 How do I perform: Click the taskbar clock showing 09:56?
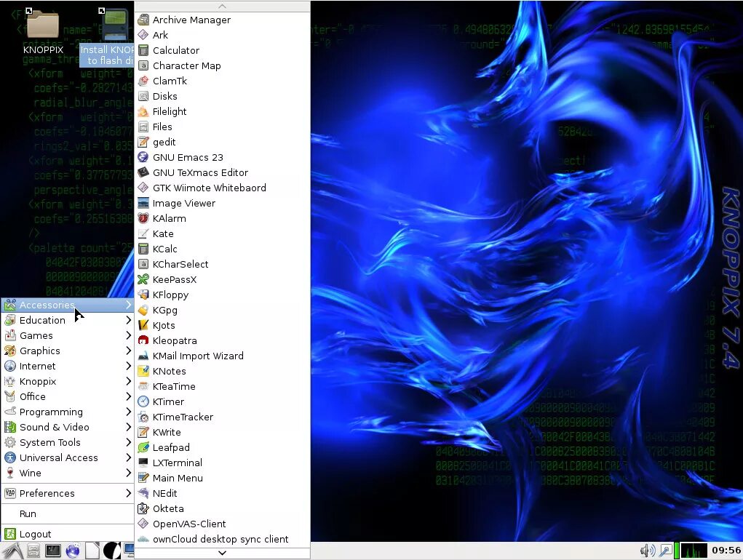click(x=726, y=550)
